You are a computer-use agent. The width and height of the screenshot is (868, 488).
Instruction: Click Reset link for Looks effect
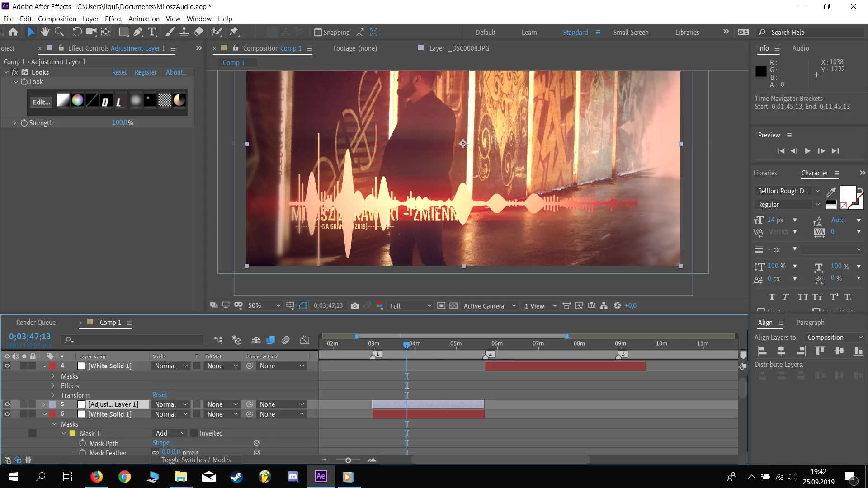point(119,72)
